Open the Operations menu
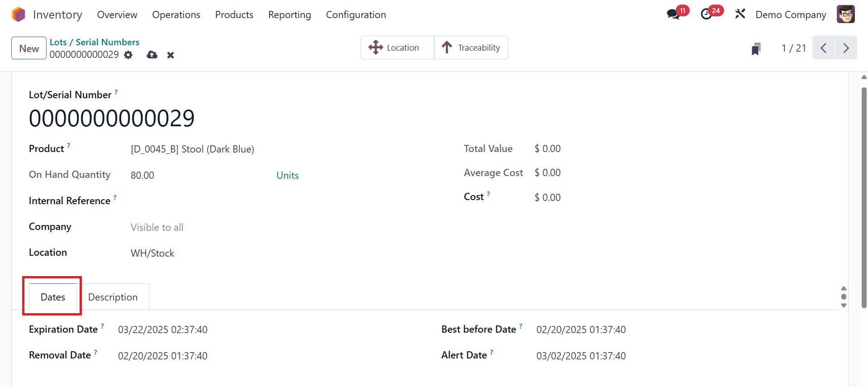This screenshot has height=387, width=868. click(x=176, y=14)
